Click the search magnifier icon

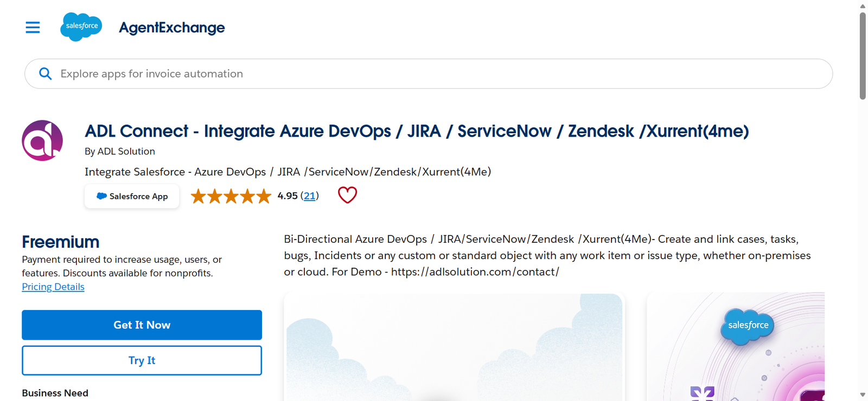[x=46, y=74]
